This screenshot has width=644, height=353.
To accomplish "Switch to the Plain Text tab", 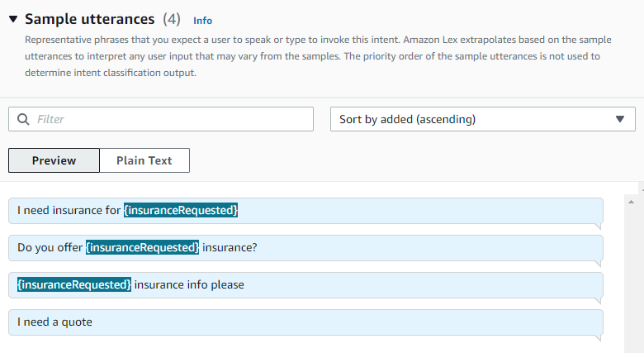I will [x=144, y=160].
